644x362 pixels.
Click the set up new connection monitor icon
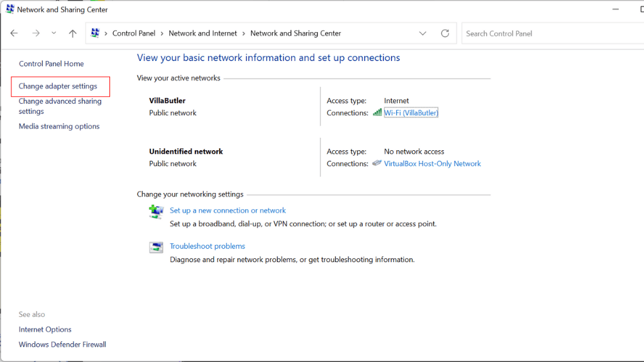[156, 211]
